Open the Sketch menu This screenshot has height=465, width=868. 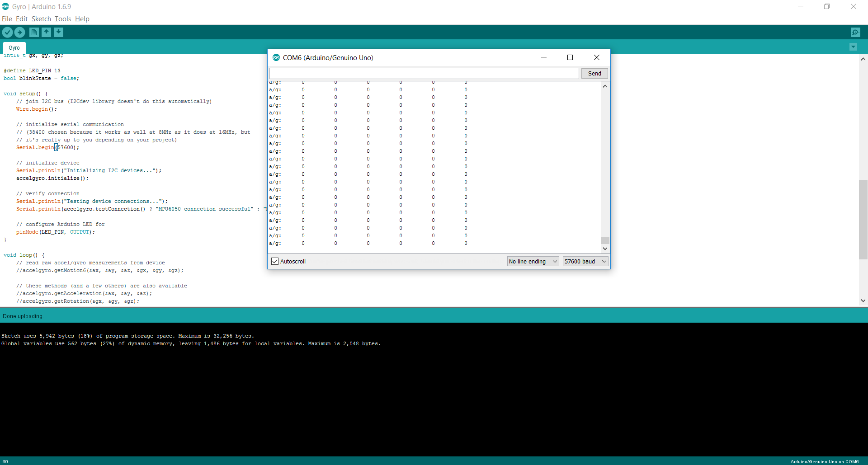[x=41, y=19]
